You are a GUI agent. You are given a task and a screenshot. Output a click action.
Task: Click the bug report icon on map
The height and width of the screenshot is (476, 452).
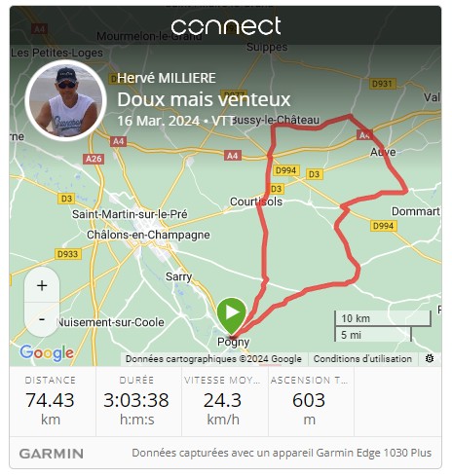430,358
